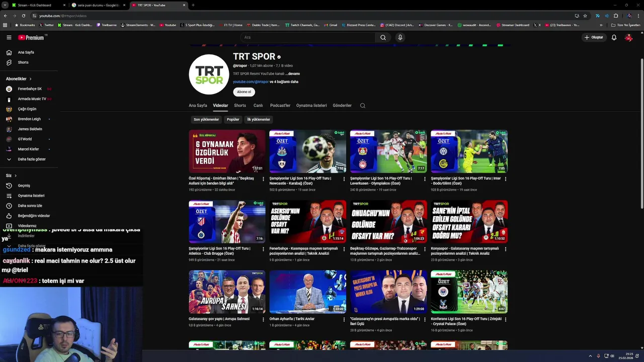Viewport: 644px width, 362px height.
Task: Open Streamer Dashboard bookmark
Action: click(x=513, y=25)
